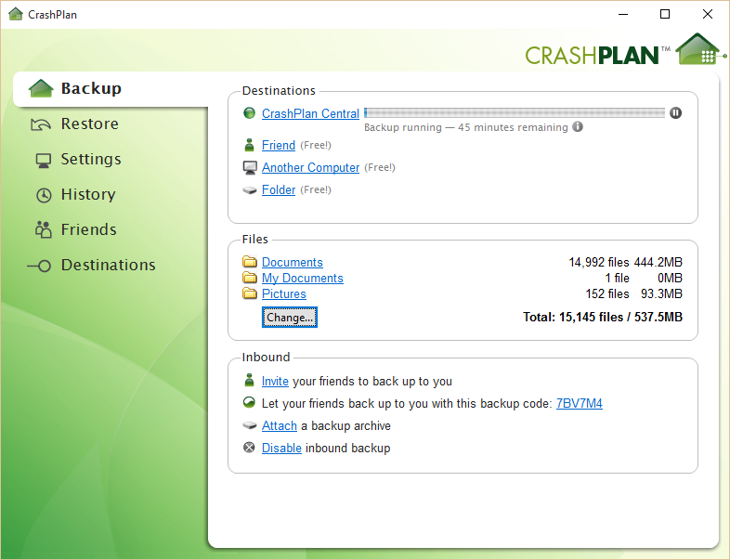Click the '93.3MB' size value

click(x=661, y=294)
